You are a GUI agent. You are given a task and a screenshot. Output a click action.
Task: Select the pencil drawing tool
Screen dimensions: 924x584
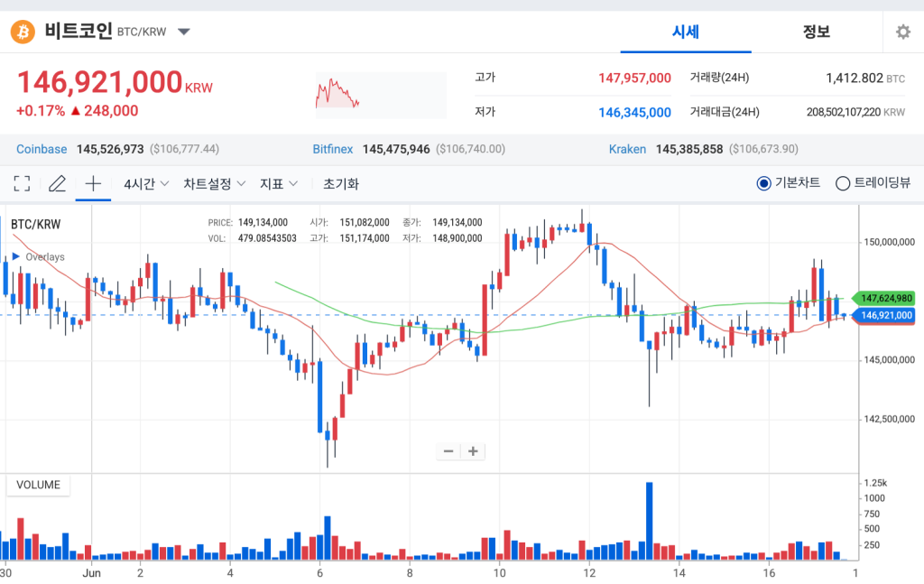(x=57, y=184)
